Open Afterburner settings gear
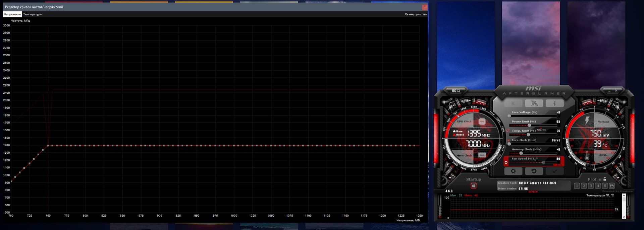This screenshot has width=644, height=230. (513, 171)
